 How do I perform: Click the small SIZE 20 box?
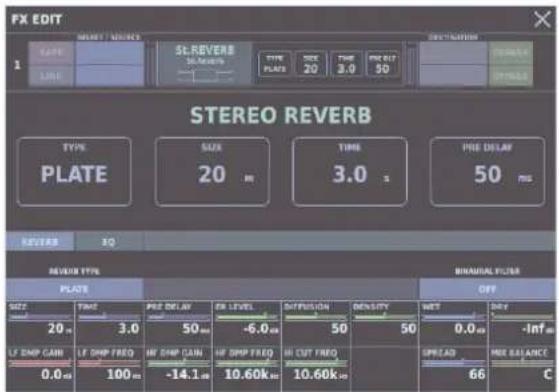pyautogui.click(x=311, y=64)
